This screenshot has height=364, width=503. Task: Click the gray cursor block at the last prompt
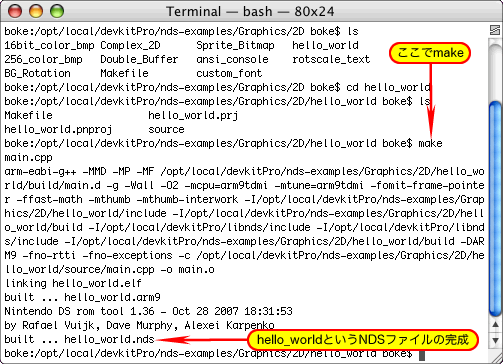422,355
